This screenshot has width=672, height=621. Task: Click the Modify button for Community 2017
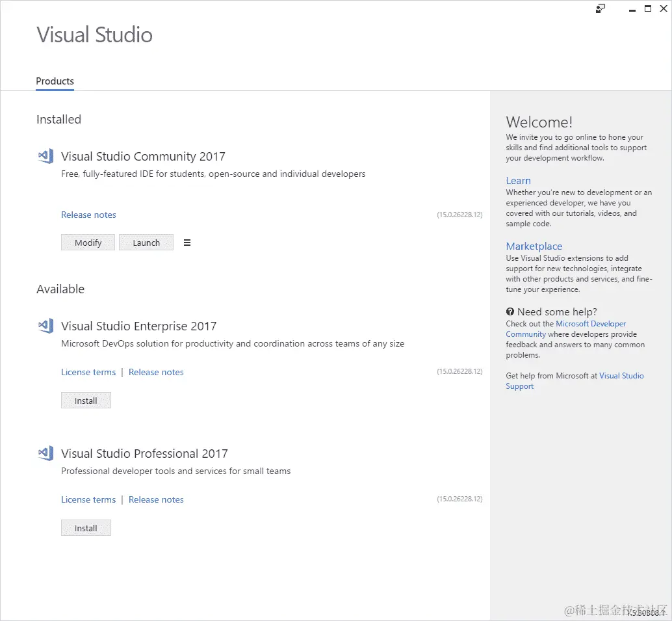(x=88, y=243)
